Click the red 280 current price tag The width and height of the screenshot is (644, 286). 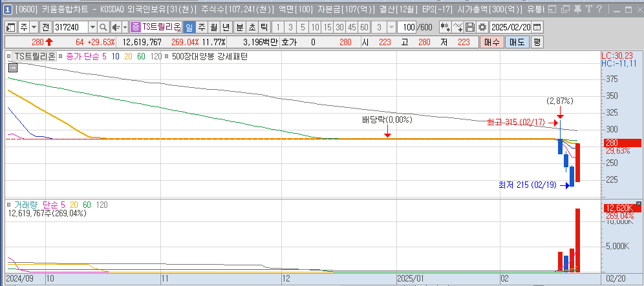[623, 143]
